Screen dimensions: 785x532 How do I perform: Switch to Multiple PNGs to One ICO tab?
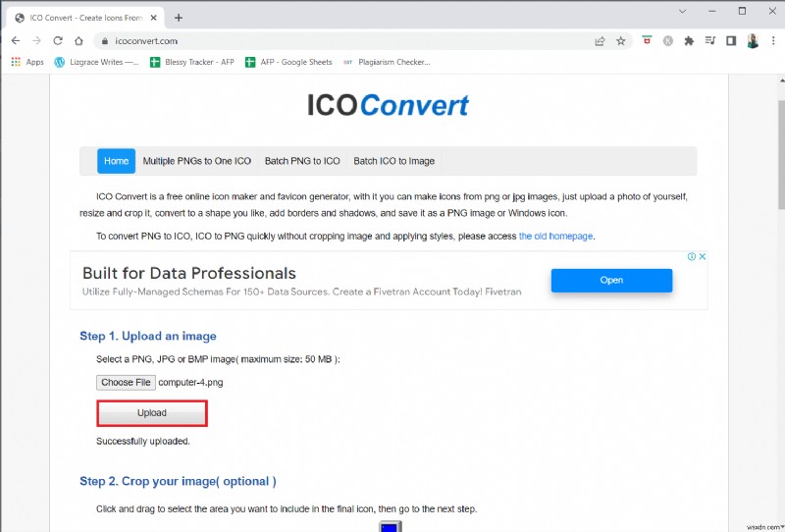(197, 161)
